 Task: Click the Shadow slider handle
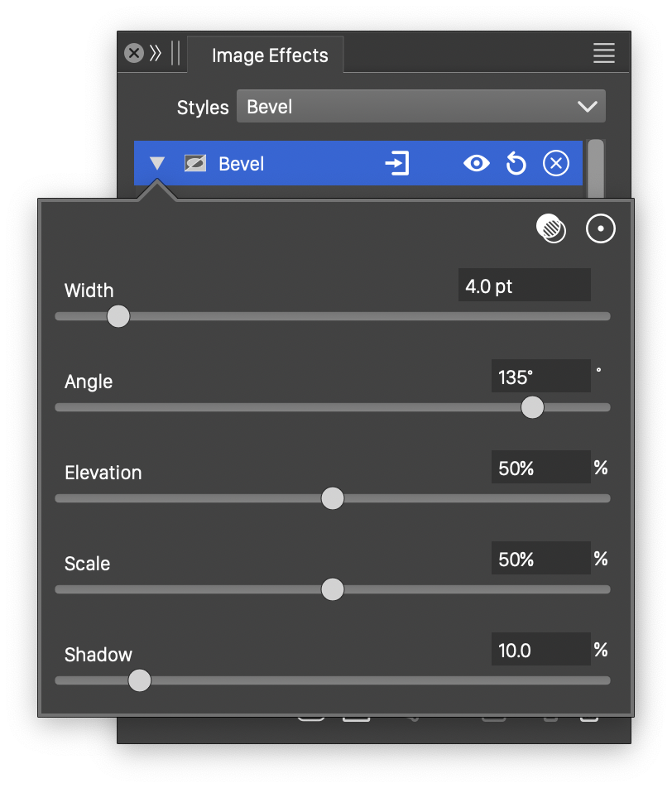click(140, 680)
